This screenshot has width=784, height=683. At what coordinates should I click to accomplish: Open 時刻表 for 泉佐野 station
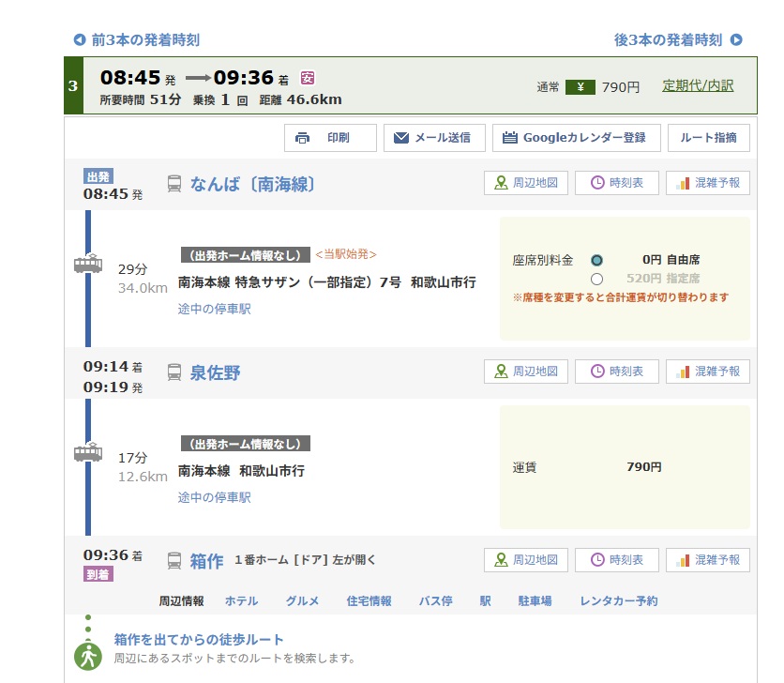coord(616,372)
